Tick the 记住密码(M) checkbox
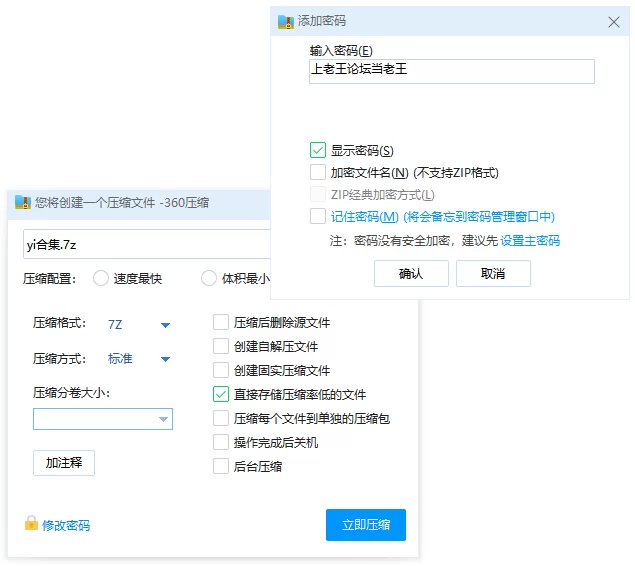 [318, 216]
